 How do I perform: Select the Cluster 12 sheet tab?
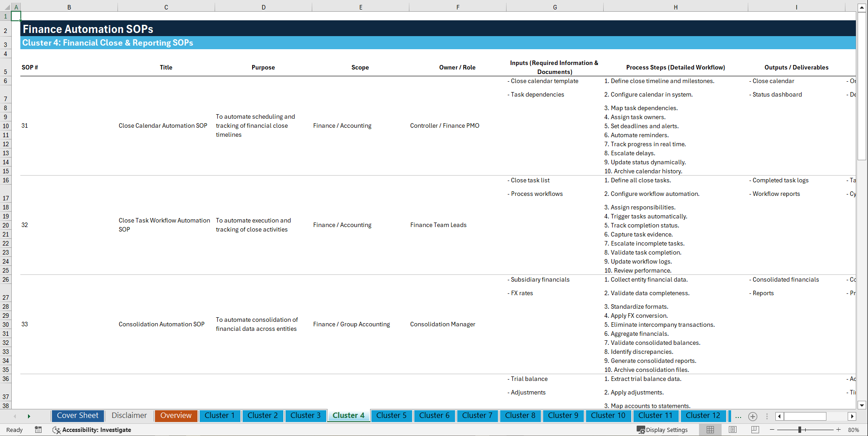point(703,416)
